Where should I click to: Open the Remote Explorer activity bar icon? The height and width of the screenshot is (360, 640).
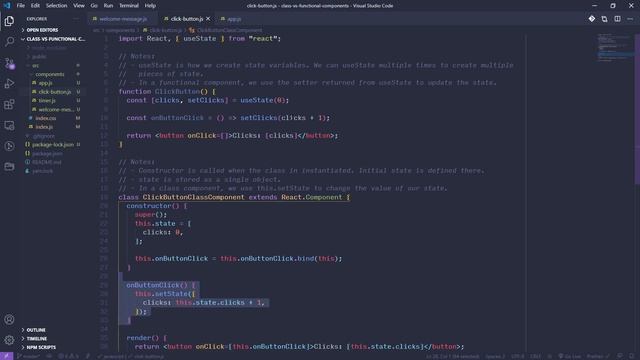click(9, 125)
